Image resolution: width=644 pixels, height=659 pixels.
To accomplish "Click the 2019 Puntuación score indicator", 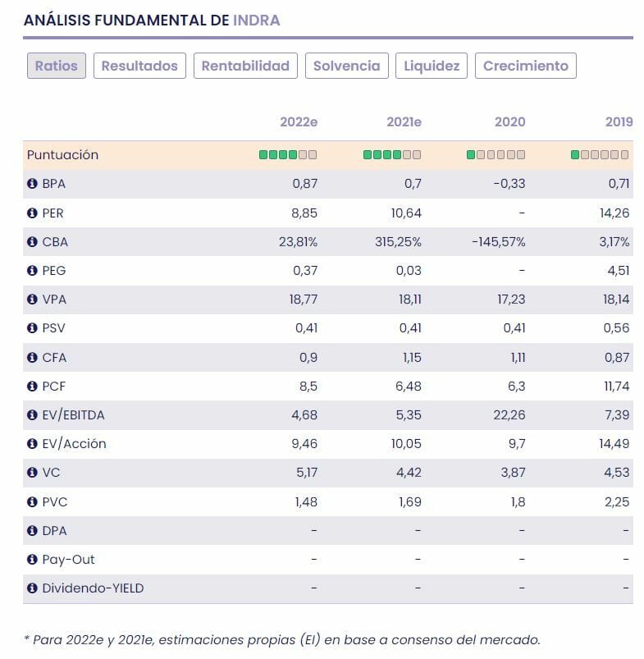I will 600,155.
